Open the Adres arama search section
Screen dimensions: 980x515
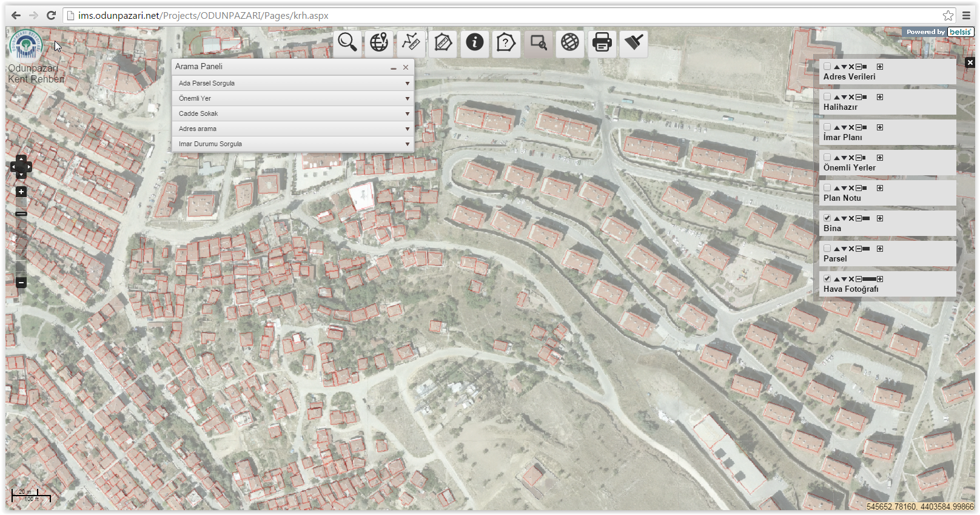tap(293, 129)
